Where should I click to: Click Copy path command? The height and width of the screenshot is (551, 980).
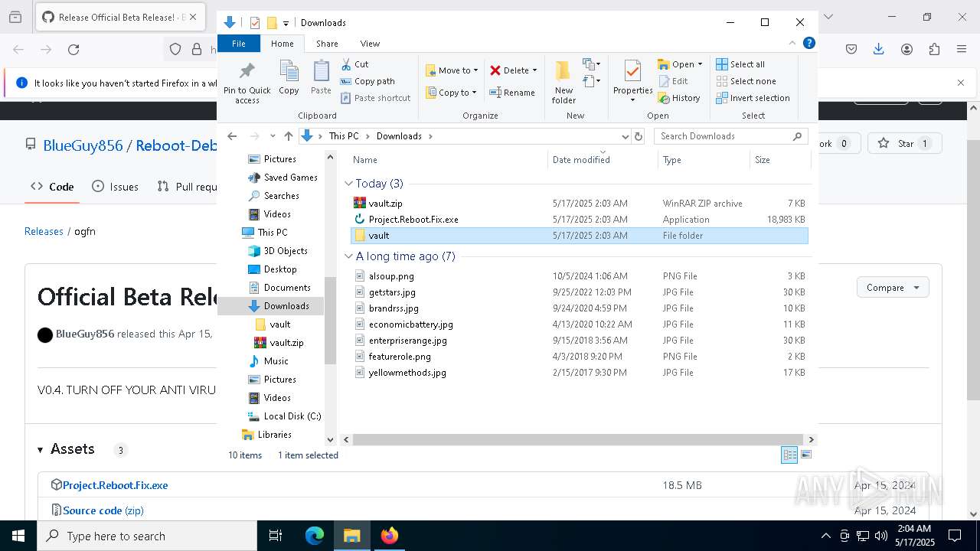[367, 81]
